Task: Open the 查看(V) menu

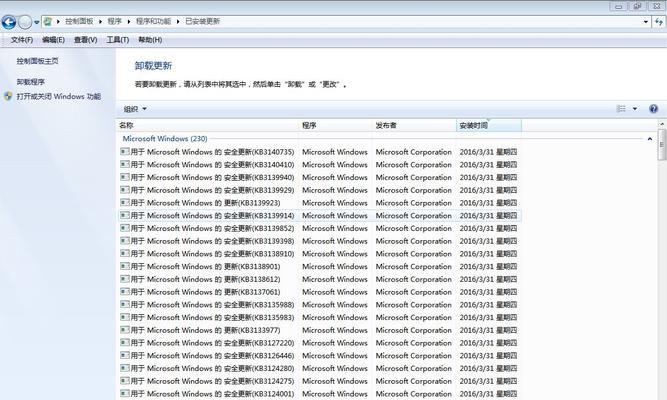Action: tap(86, 40)
